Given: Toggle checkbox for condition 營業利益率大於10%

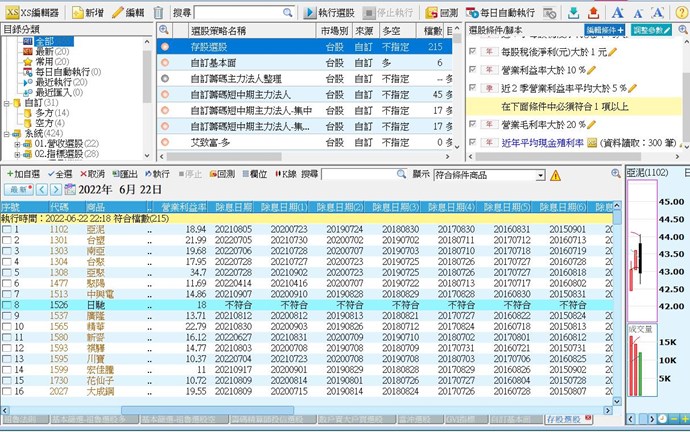Looking at the screenshot, I should (472, 68).
